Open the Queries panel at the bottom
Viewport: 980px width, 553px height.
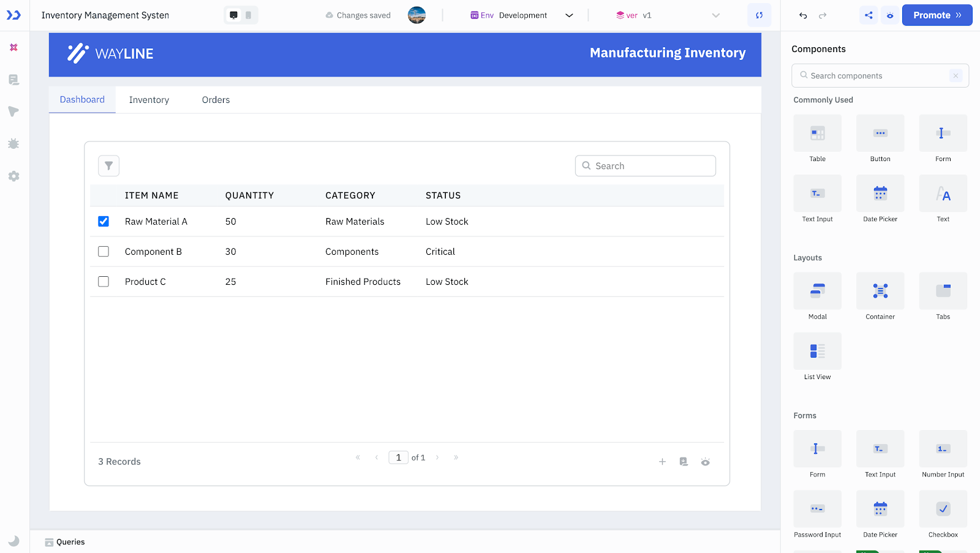(70, 541)
